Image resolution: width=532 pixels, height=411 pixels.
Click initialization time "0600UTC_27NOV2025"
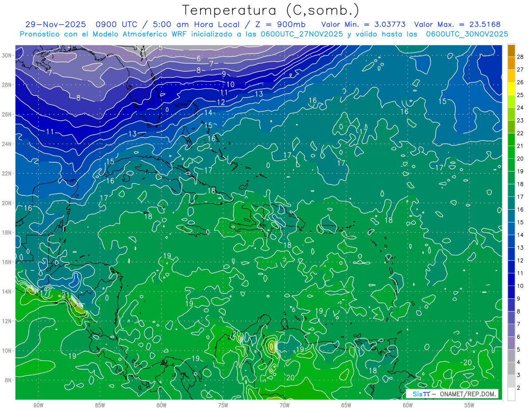coord(302,34)
